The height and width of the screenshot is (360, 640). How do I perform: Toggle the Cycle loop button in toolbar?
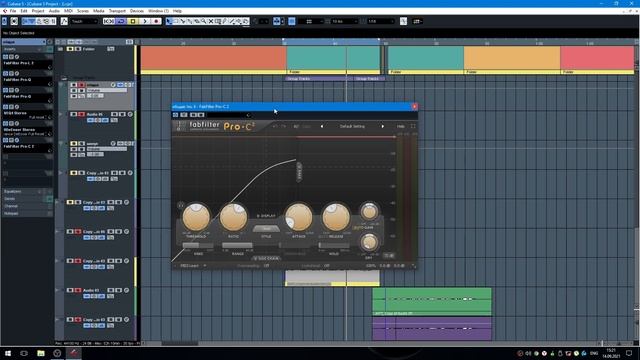[121, 21]
